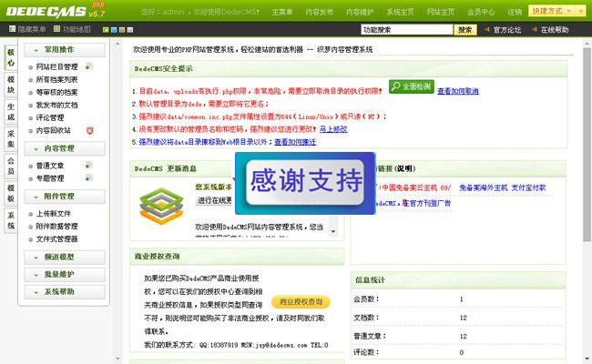Image resolution: width=592 pixels, height=364 pixels.
Task: Open the 支付宝付款 link
Action: 528,187
